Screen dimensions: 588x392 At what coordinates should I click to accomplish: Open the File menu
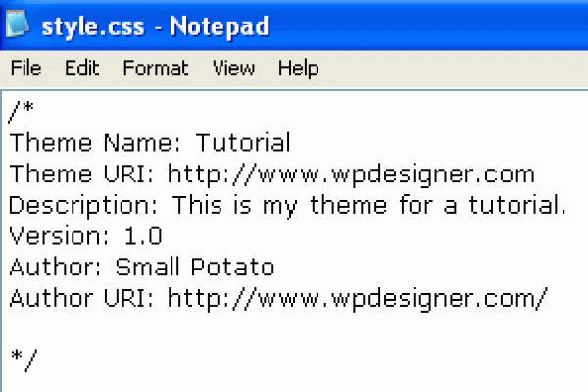click(25, 69)
